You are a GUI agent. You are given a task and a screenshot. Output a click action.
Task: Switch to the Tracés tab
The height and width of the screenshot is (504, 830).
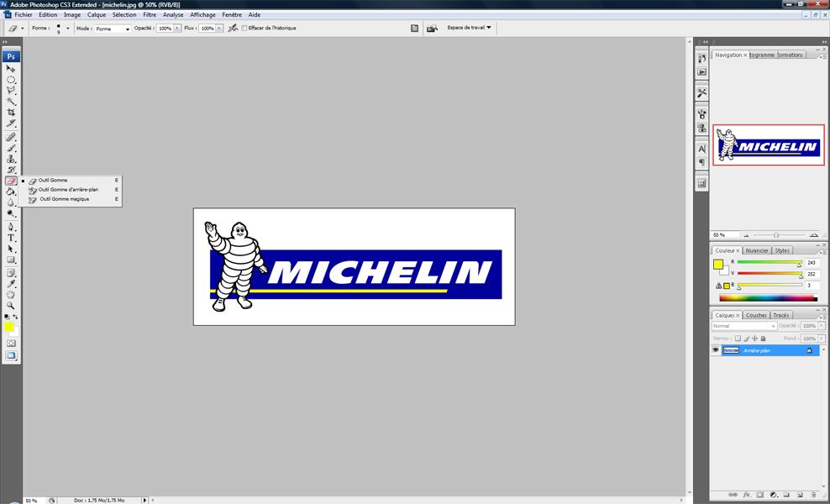(780, 315)
